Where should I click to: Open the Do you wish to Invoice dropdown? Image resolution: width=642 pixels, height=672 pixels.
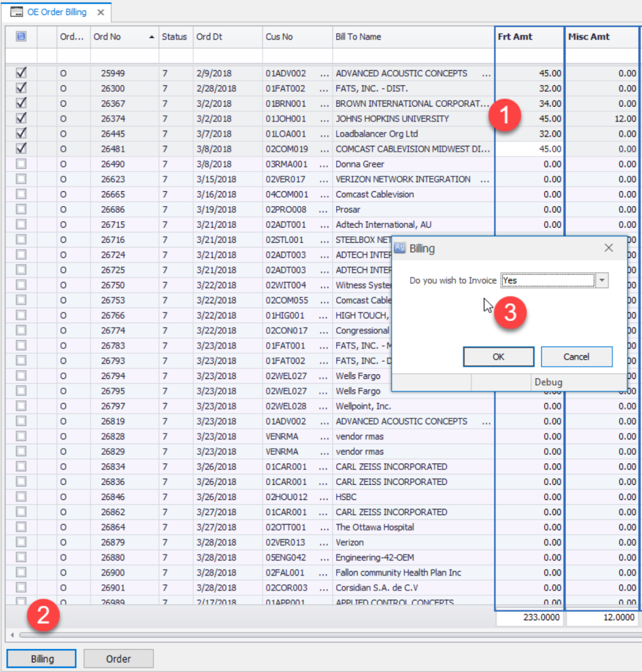[601, 280]
